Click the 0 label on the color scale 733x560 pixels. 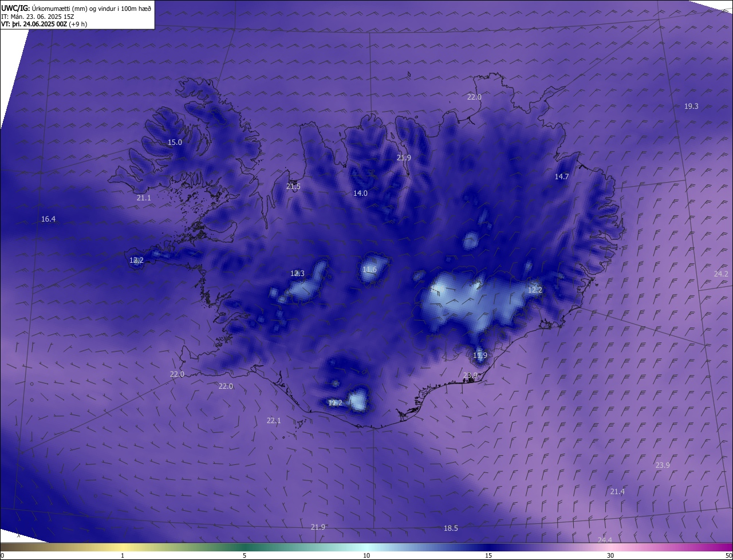pyautogui.click(x=2, y=555)
